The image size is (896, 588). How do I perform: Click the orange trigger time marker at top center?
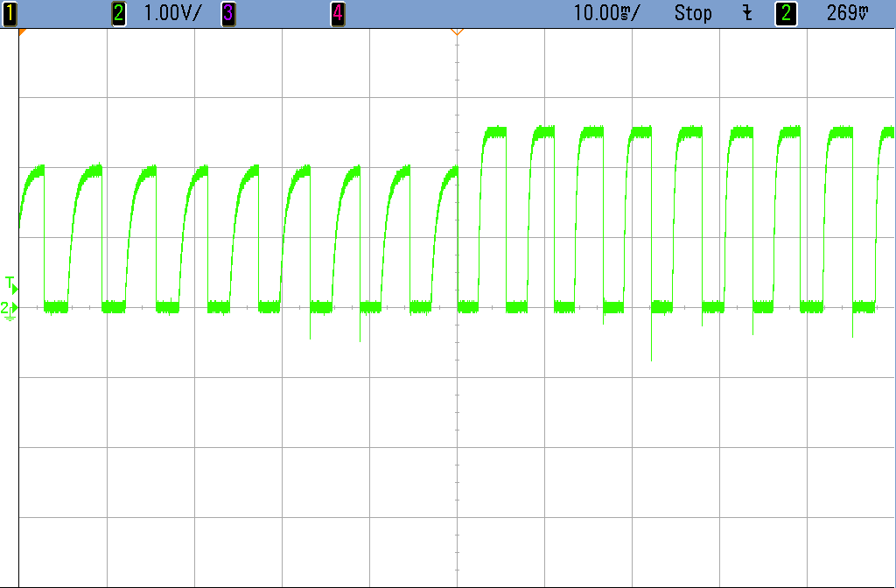(456, 32)
